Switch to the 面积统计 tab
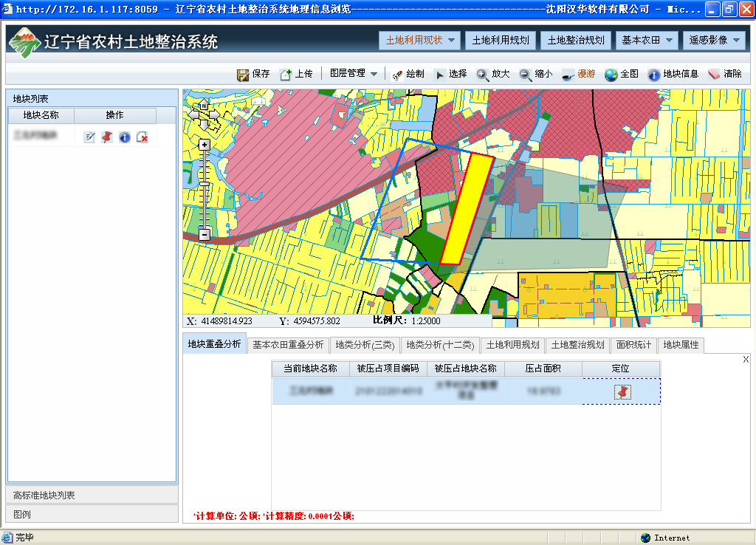Image resolution: width=756 pixels, height=545 pixels. pyautogui.click(x=633, y=345)
